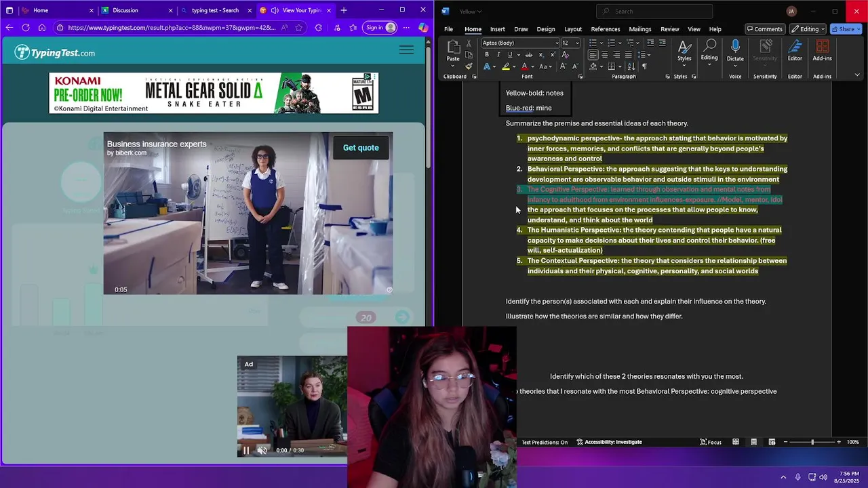Screen dimensions: 868x488
Task: Click the Copy icon in Word clipboard group
Action: coord(469,55)
